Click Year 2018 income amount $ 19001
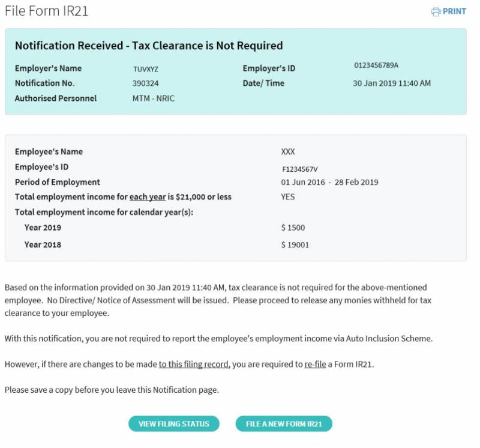Viewport: 480px width, 448px height. [295, 245]
